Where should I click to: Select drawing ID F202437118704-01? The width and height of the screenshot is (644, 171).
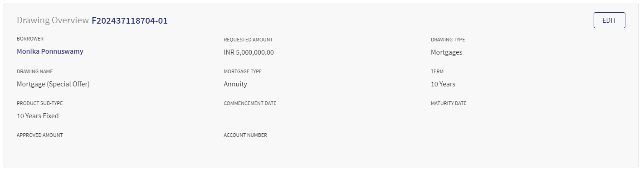click(x=130, y=20)
